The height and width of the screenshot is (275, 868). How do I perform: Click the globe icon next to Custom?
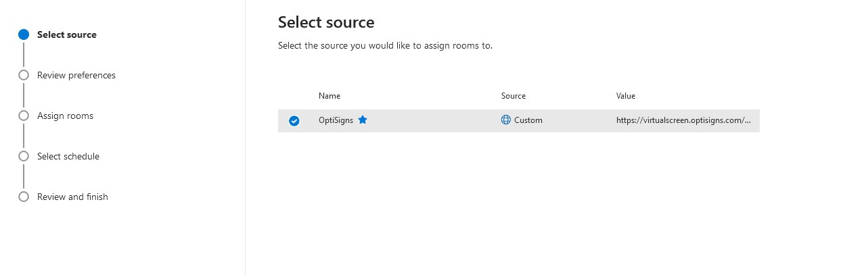point(506,120)
